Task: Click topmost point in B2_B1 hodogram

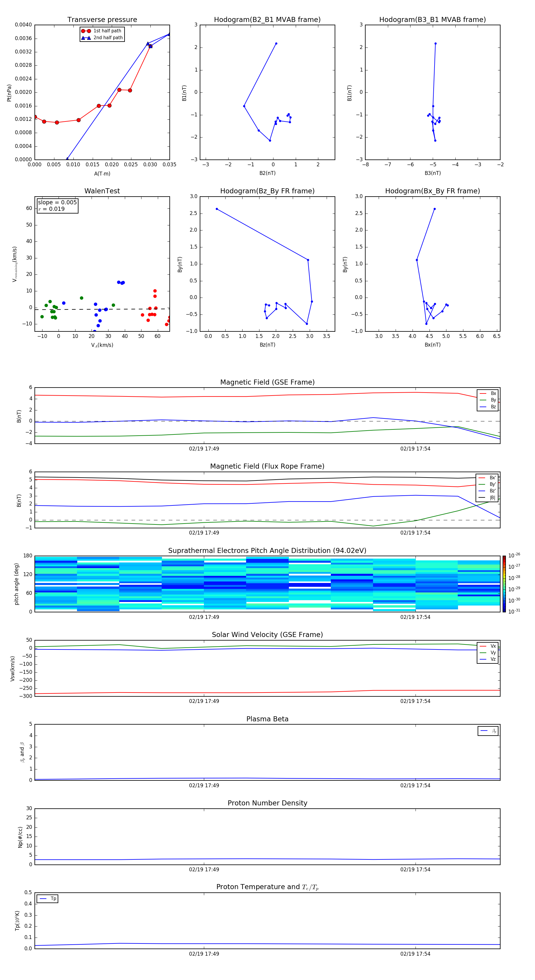Action: coord(276,43)
